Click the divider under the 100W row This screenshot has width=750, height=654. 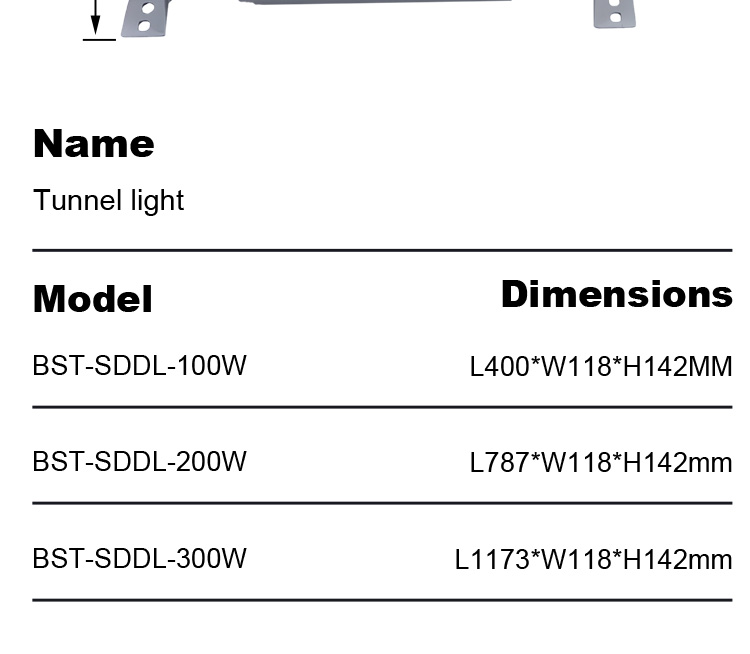[x=382, y=408]
